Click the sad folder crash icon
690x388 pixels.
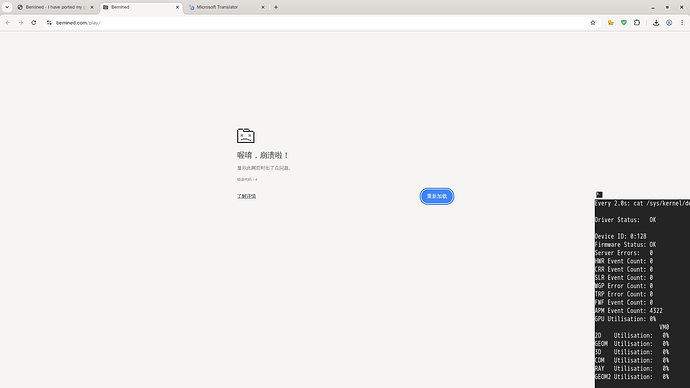246,135
